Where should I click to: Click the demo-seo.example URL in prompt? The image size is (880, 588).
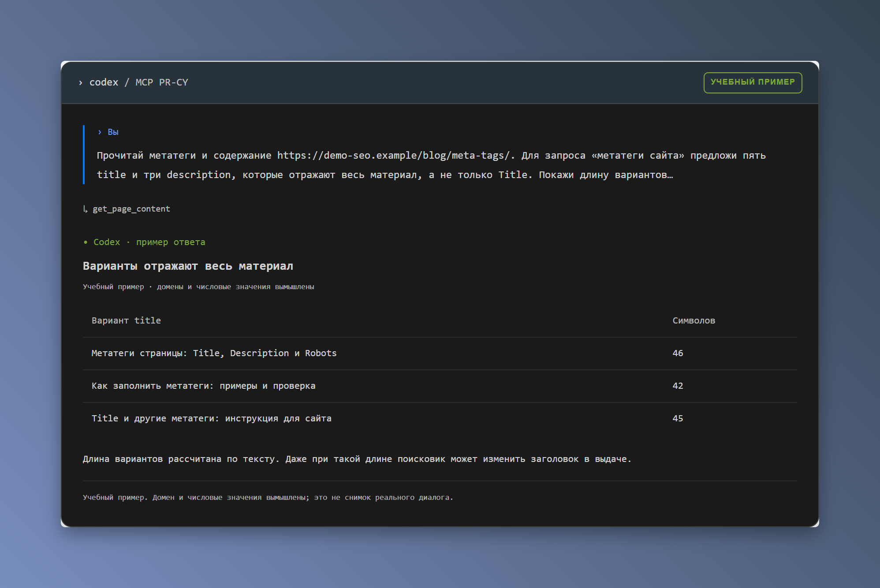pos(393,156)
